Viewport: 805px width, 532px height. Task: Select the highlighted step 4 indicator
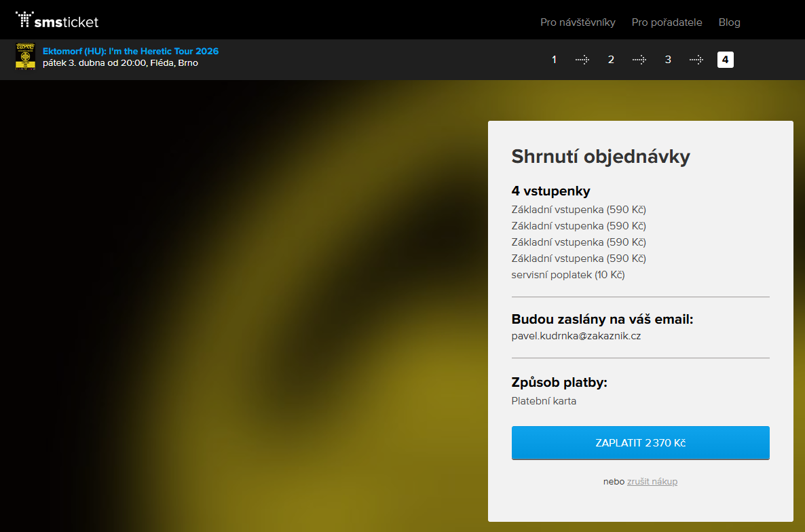click(x=725, y=60)
